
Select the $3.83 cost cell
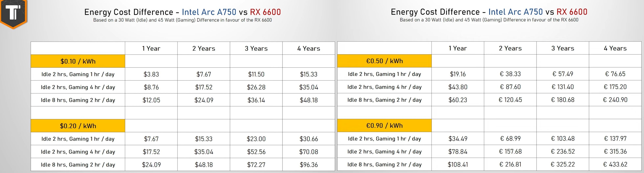151,74
